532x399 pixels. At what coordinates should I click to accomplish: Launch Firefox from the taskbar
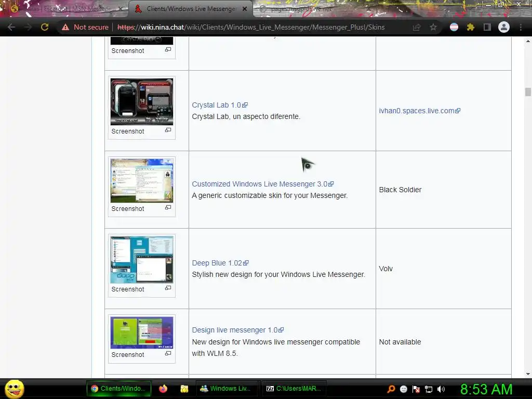163,389
